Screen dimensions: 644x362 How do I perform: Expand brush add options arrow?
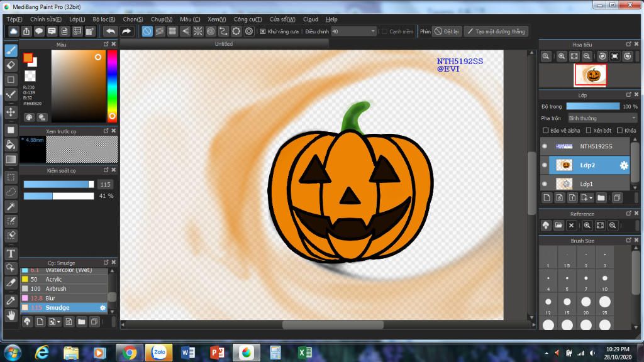pyautogui.click(x=58, y=322)
